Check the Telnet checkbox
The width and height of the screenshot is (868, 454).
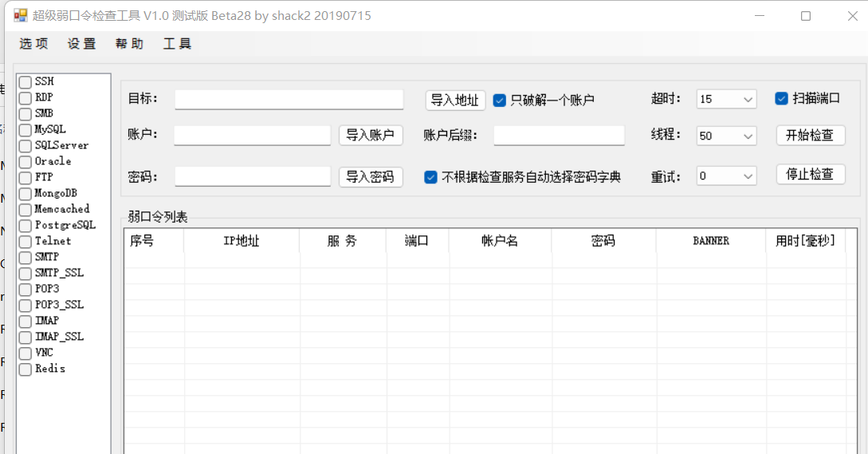point(25,242)
